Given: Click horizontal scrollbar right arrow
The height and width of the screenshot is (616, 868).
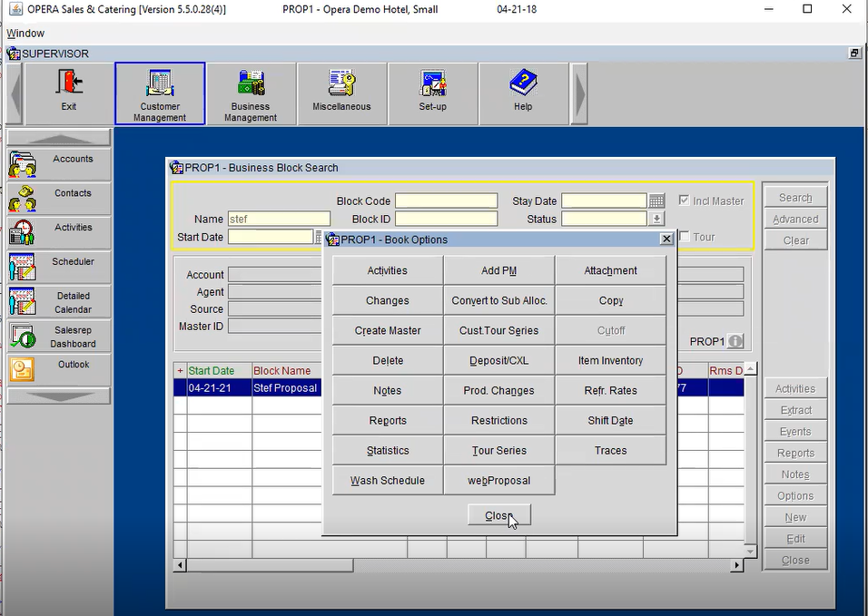Looking at the screenshot, I should [736, 565].
